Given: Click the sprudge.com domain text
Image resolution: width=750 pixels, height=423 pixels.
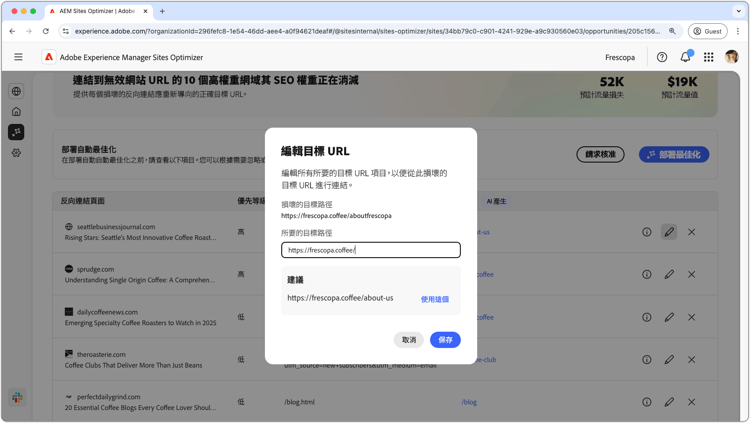Looking at the screenshot, I should point(95,269).
